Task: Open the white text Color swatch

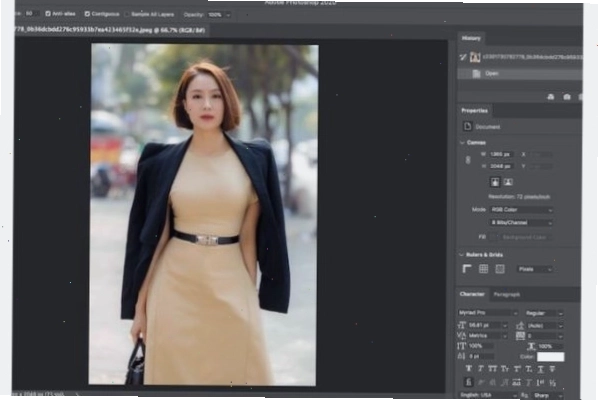Action: [x=550, y=357]
